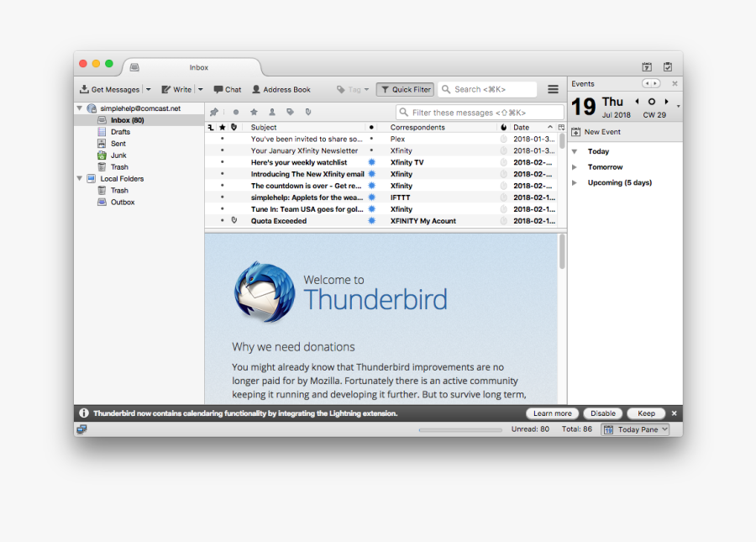Filter messages by contacts in address book
Image resolution: width=756 pixels, height=542 pixels.
tap(272, 111)
